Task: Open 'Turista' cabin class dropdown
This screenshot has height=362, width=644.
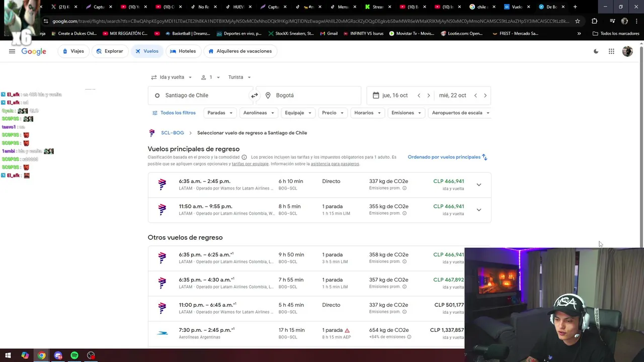Action: 239,77
